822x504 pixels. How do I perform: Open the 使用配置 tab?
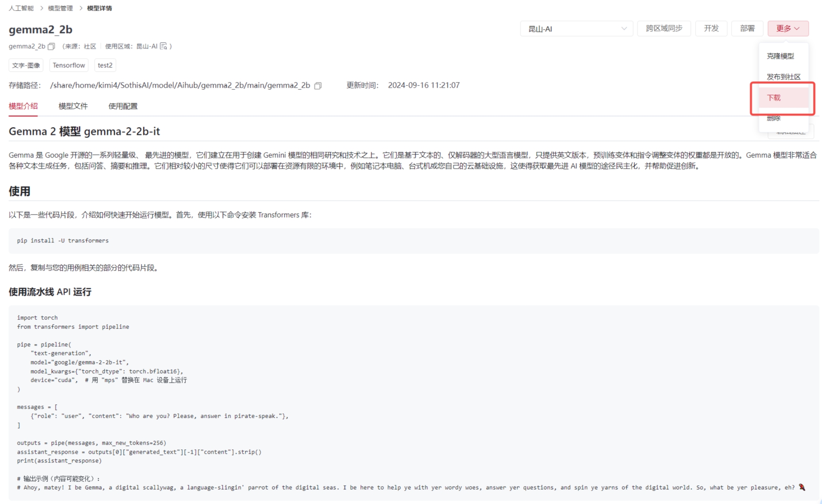123,106
